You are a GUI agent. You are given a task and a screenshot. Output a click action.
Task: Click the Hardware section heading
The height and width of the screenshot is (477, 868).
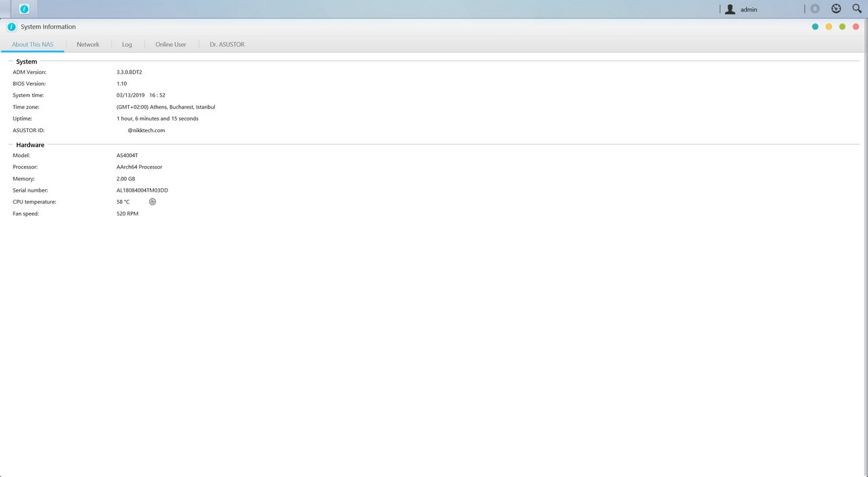click(31, 145)
